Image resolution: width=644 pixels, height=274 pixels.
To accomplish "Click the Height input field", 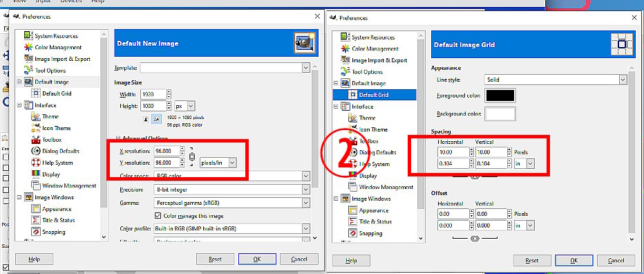I will [153, 106].
